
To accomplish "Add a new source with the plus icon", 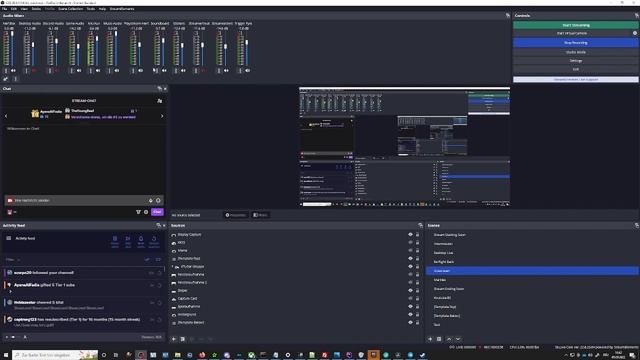I will pyautogui.click(x=174, y=339).
